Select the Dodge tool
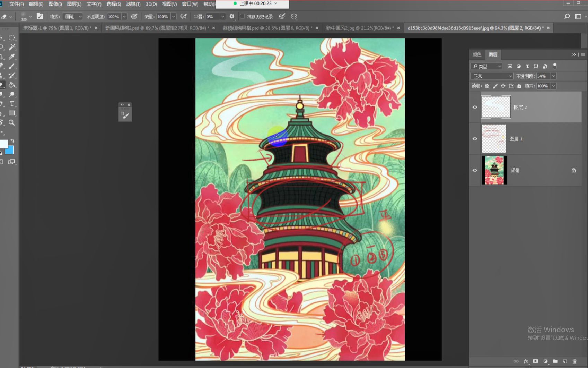Screen dimensions: 588x368 click(x=12, y=94)
